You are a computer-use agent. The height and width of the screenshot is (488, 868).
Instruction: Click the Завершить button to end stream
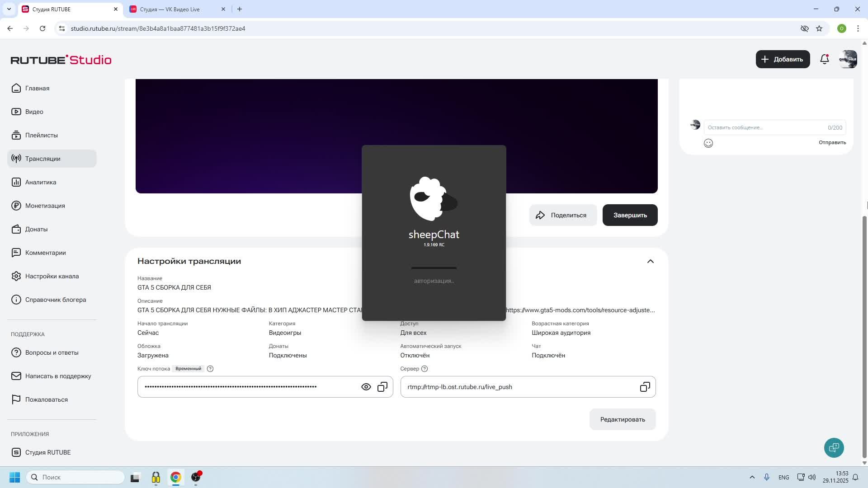click(x=630, y=215)
